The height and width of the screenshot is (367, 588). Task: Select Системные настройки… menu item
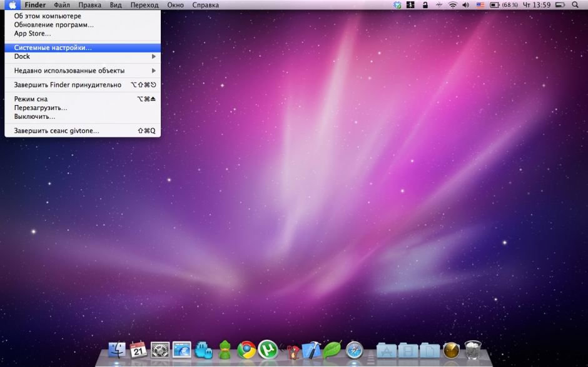coord(83,48)
